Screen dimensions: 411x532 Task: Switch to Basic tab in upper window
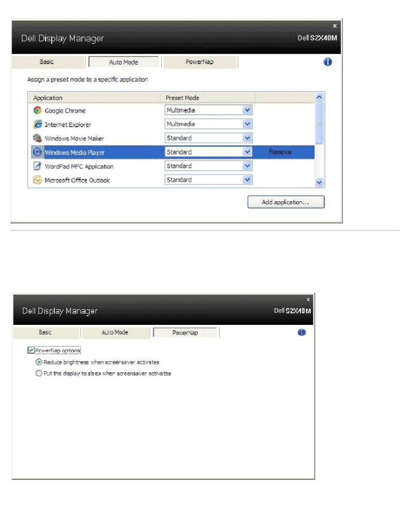click(x=47, y=62)
